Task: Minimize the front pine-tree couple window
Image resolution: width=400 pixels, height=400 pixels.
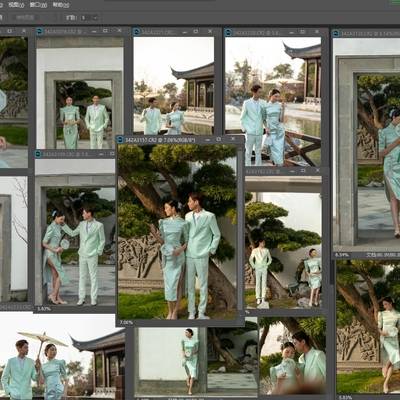Action: coord(207,139)
